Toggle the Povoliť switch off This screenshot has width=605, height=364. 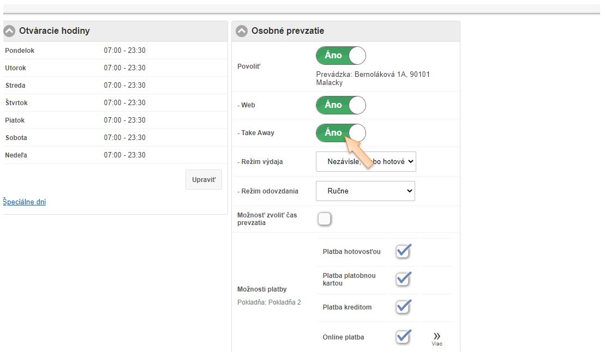(341, 56)
